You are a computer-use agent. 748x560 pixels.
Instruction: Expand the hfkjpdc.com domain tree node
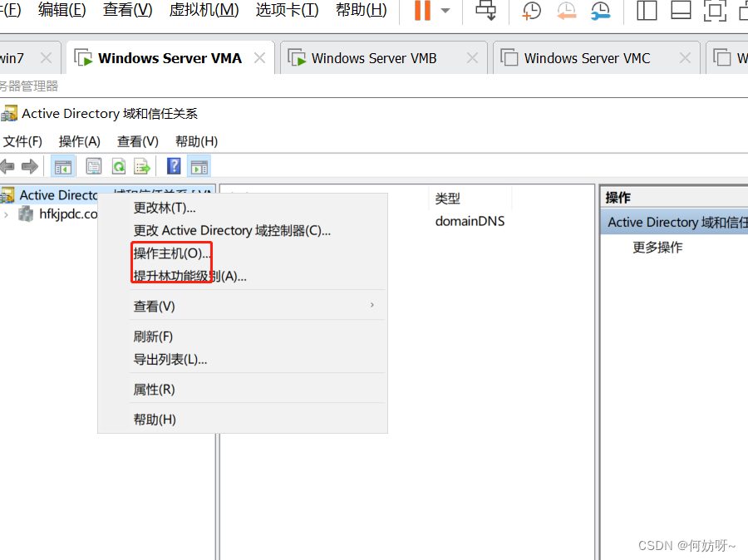[x=7, y=214]
